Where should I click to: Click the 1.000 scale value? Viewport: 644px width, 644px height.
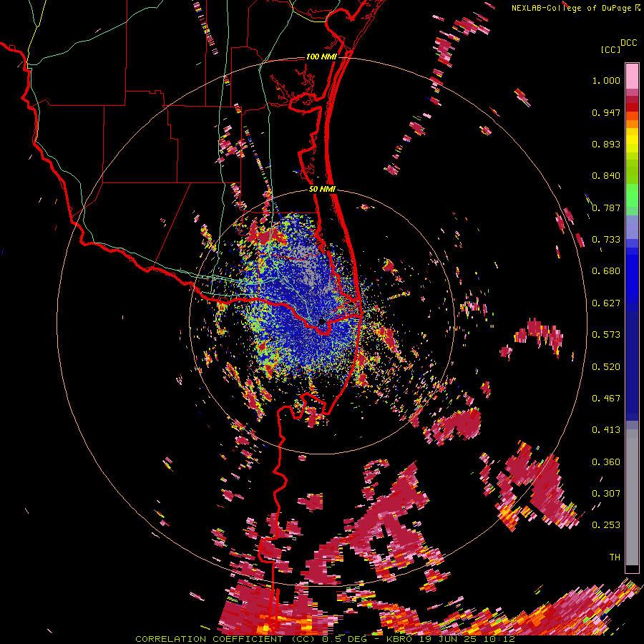(606, 80)
